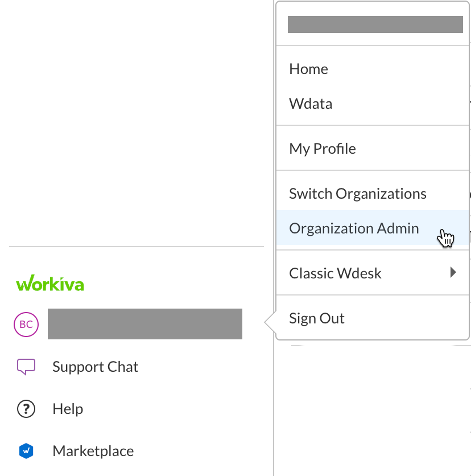The width and height of the screenshot is (471, 476).
Task: Click the Help menu entry
Action: (68, 409)
